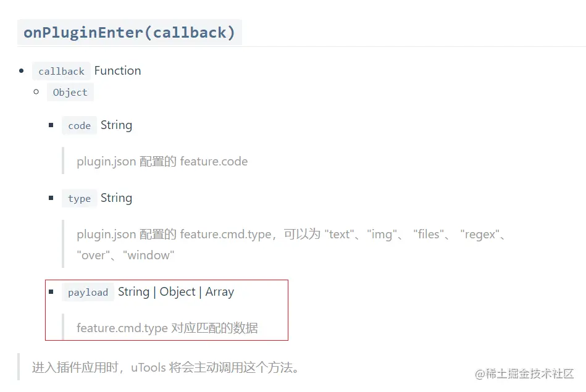The height and width of the screenshot is (392, 586).
Task: Click the square bullet before type
Action: point(51,198)
